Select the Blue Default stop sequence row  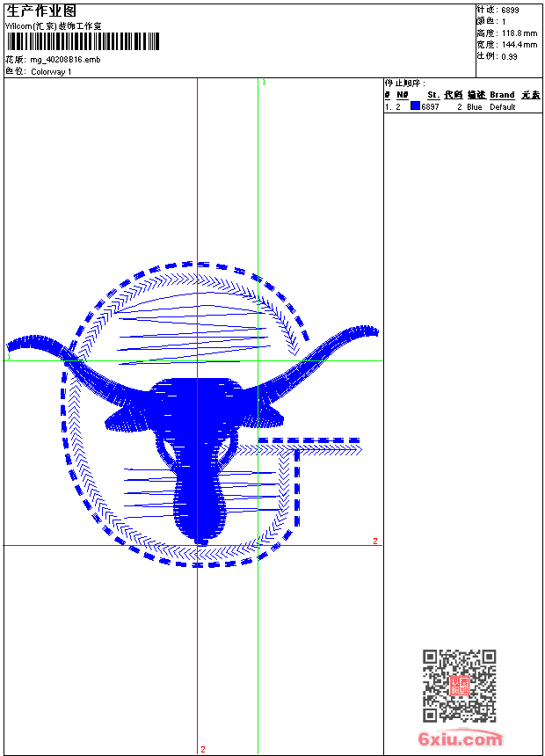(462, 107)
